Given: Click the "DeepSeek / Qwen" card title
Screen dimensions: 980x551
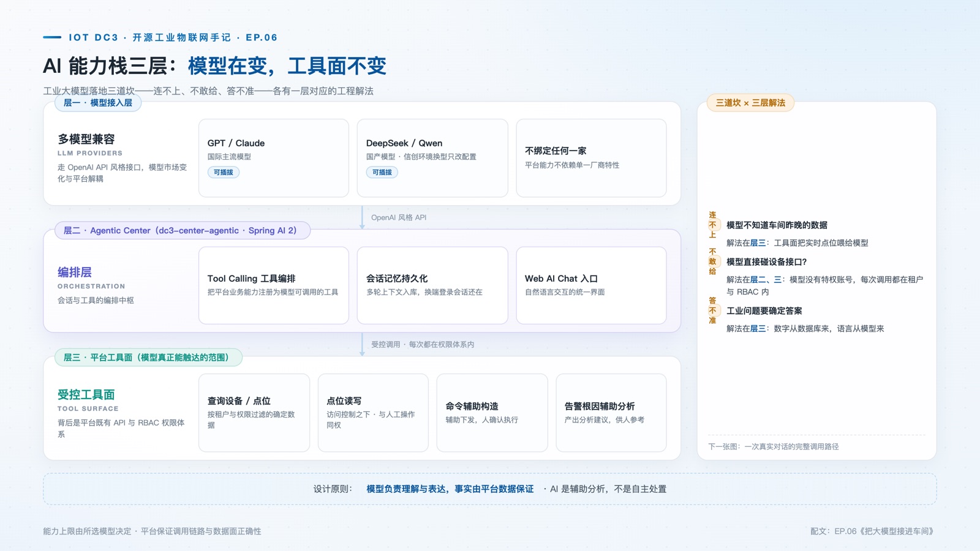Looking at the screenshot, I should point(404,143).
